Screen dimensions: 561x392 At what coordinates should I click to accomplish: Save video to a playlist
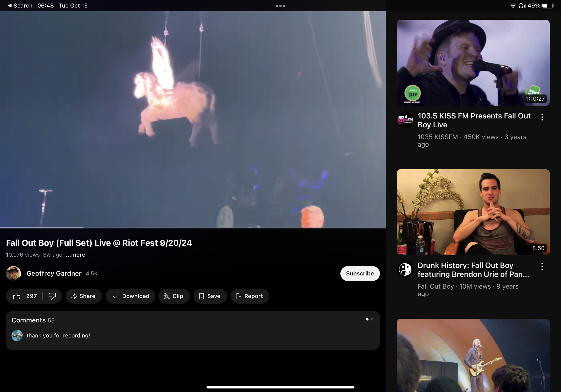click(210, 296)
